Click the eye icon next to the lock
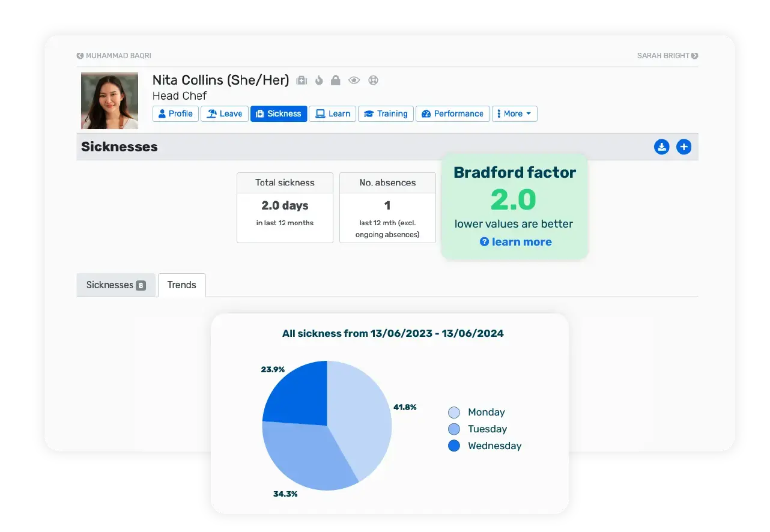The image size is (770, 532). pos(354,80)
